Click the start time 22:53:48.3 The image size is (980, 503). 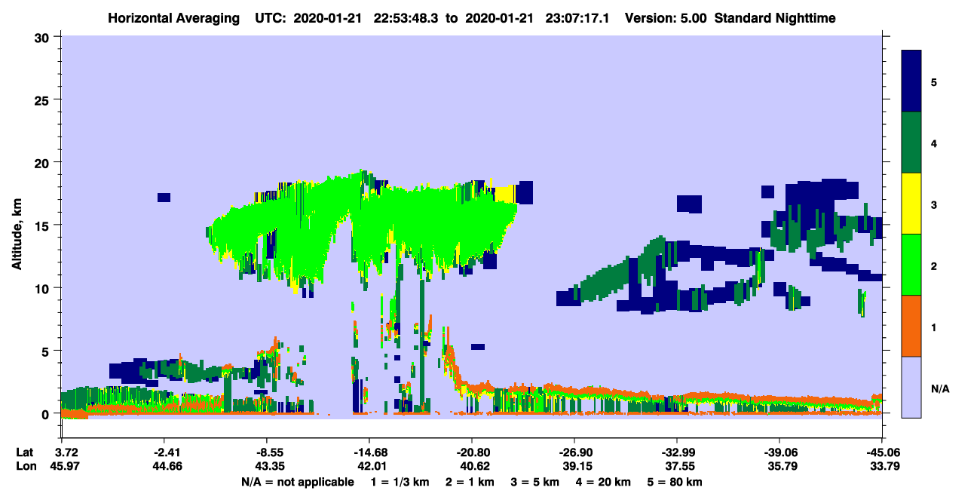(405, 17)
